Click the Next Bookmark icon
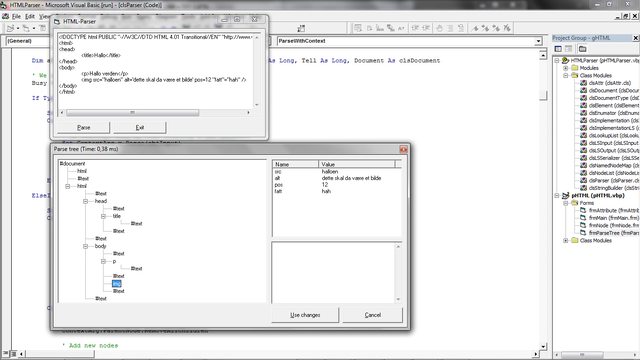The width and height of the screenshot is (640, 360). tap(485, 28)
